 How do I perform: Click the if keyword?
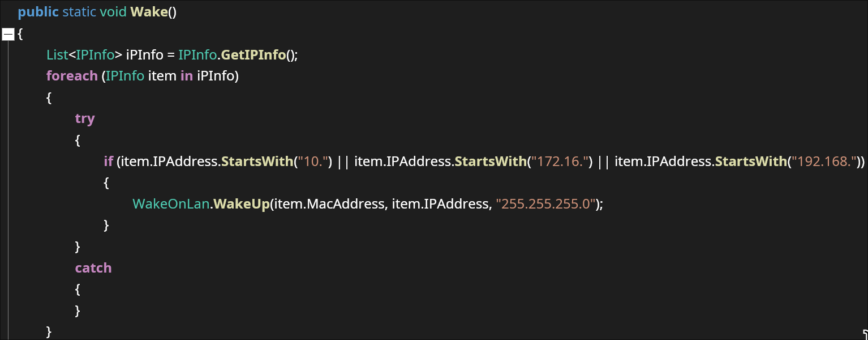tap(109, 161)
